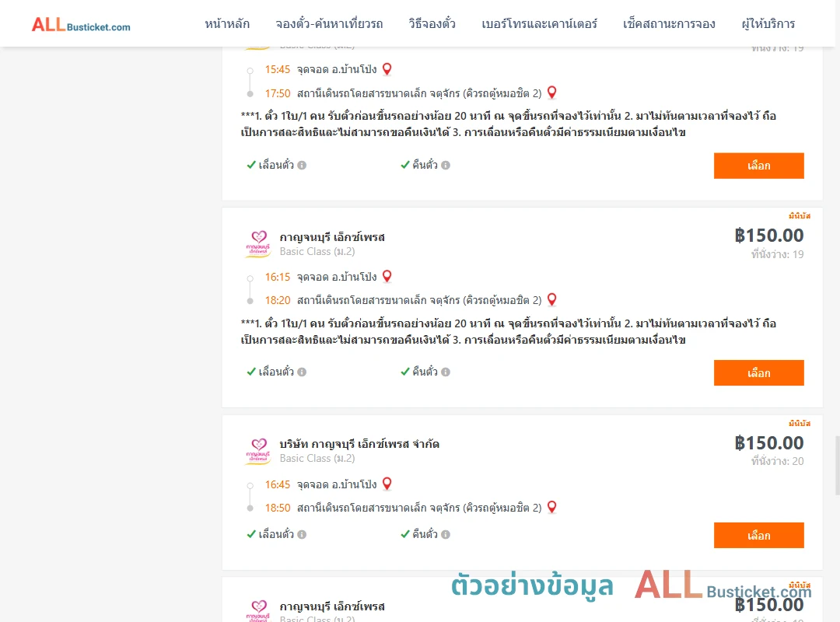The height and width of the screenshot is (622, 840).
Task: Click Basic Class (ม.2) under 16:15 trip
Action: click(x=317, y=252)
